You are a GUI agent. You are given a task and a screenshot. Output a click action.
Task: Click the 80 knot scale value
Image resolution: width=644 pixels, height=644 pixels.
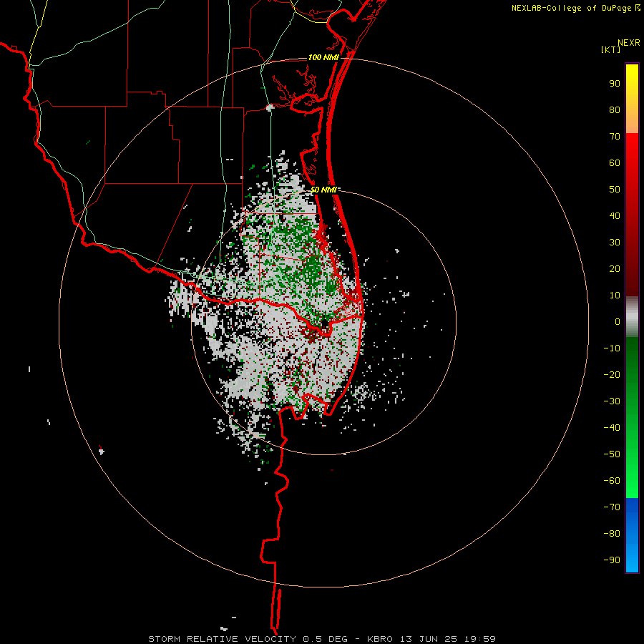(615, 110)
